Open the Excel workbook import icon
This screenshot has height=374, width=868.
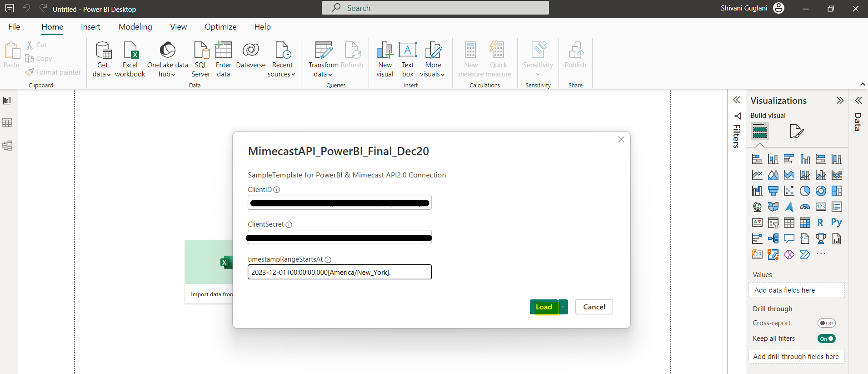pos(130,51)
